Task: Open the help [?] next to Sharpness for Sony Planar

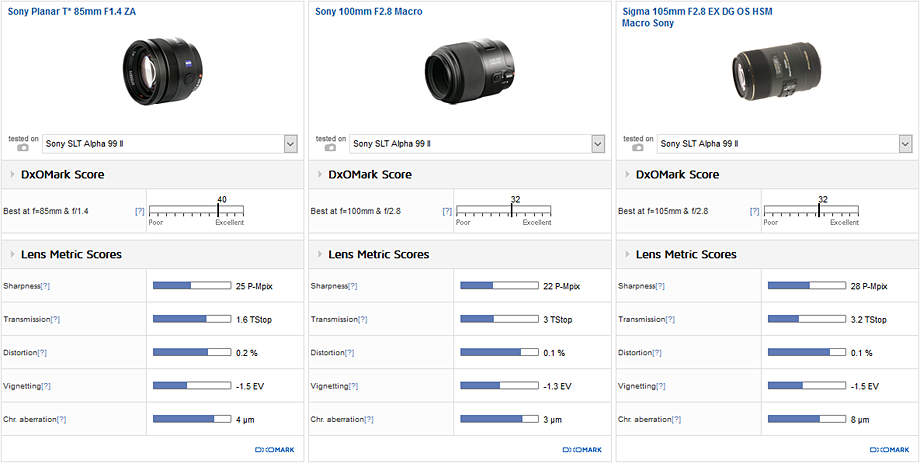Action: 45,286
